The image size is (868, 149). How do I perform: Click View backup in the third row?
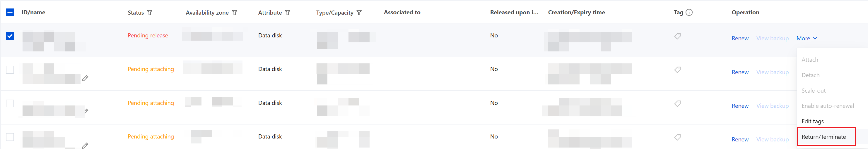click(772, 105)
